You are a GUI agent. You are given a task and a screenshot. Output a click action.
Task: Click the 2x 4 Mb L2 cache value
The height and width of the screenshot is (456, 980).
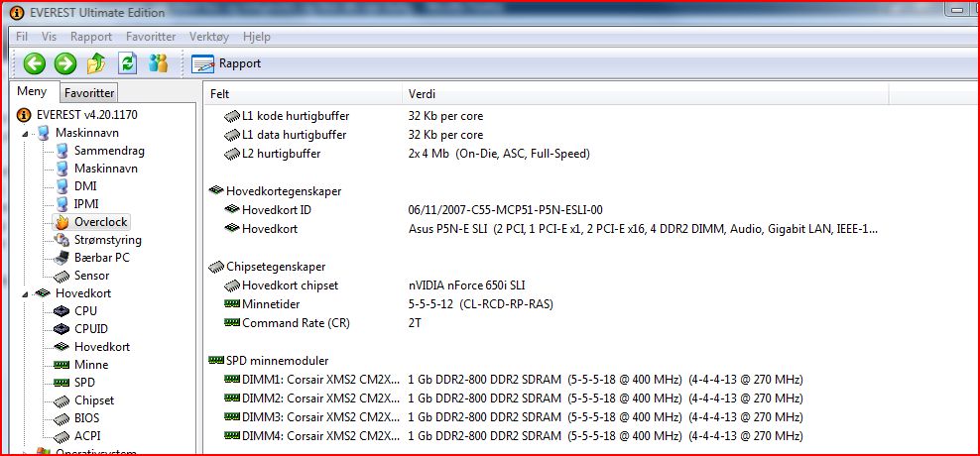coord(499,154)
